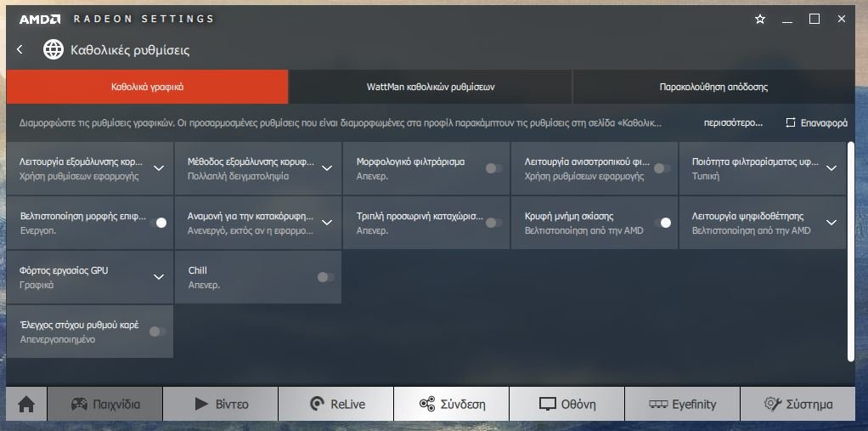Expand Λειτουργία ψηφιδοθέτησης dropdown
This screenshot has height=431, width=868.
[x=831, y=222]
